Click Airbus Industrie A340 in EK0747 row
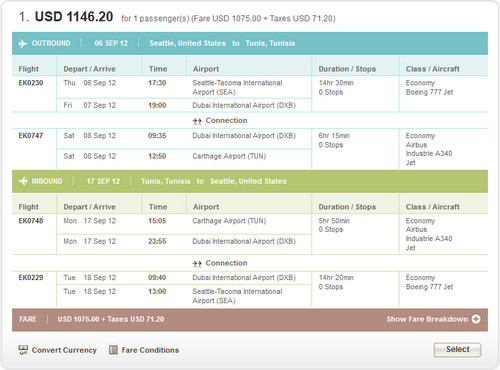The height and width of the screenshot is (370, 500). [429, 154]
